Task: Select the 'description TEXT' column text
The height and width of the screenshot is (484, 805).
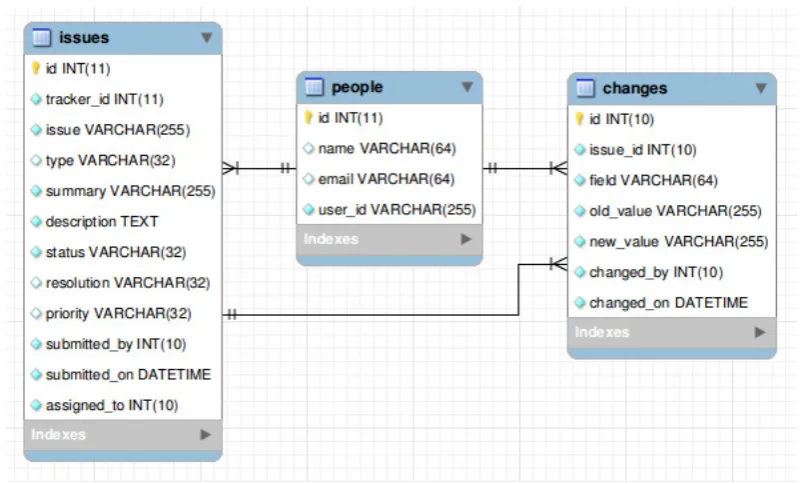Action: 102,222
